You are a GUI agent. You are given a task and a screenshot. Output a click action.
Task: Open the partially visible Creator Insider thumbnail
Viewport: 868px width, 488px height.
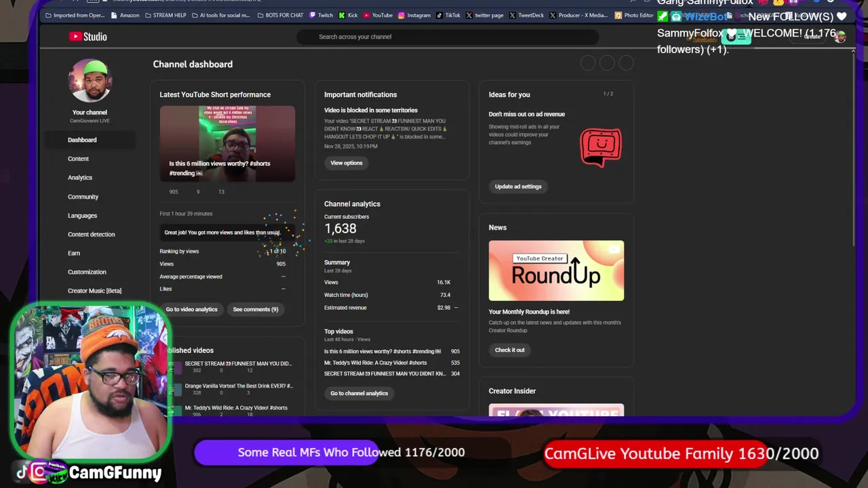coord(556,410)
